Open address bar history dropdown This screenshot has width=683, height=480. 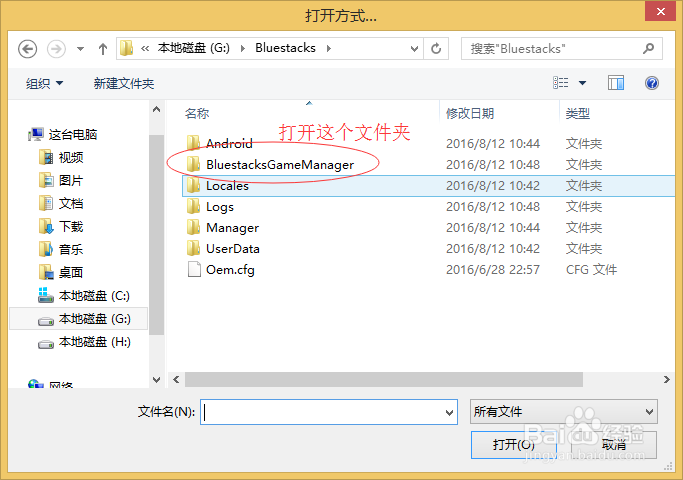coord(414,49)
